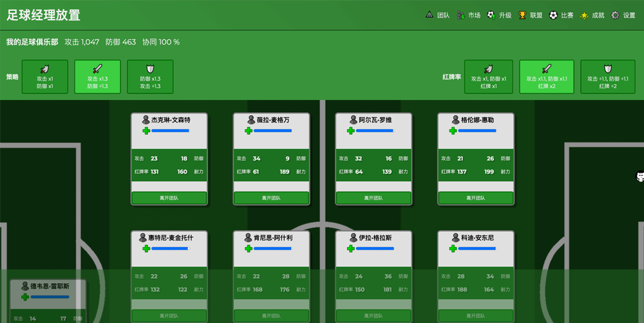Click 耐力 189 on 薇拉·麦格万 card
644x323 pixels.
point(292,171)
